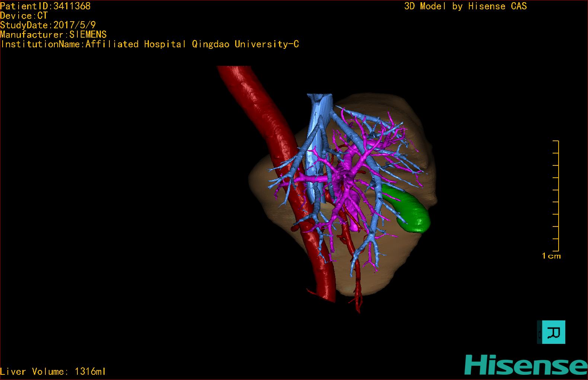Select the InstitutionName Affiliated Hospital Qingdao University line

click(x=150, y=44)
